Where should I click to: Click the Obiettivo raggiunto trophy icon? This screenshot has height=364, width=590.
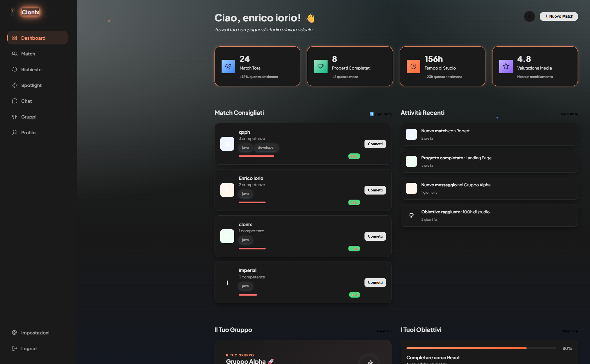coord(411,215)
